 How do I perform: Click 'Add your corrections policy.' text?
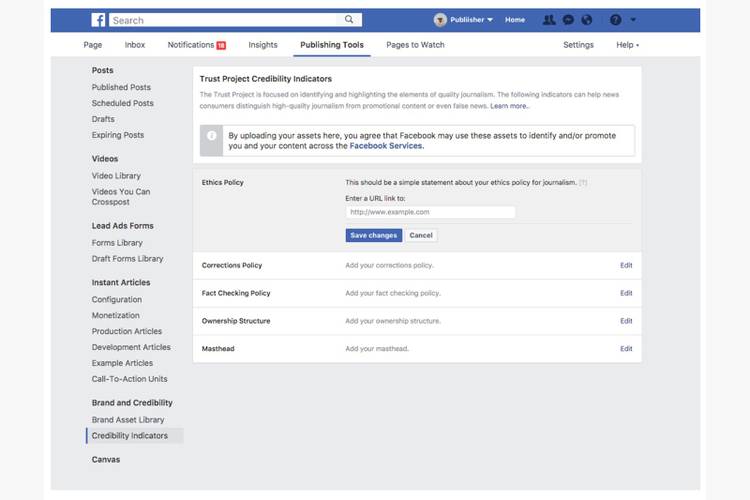tap(389, 266)
